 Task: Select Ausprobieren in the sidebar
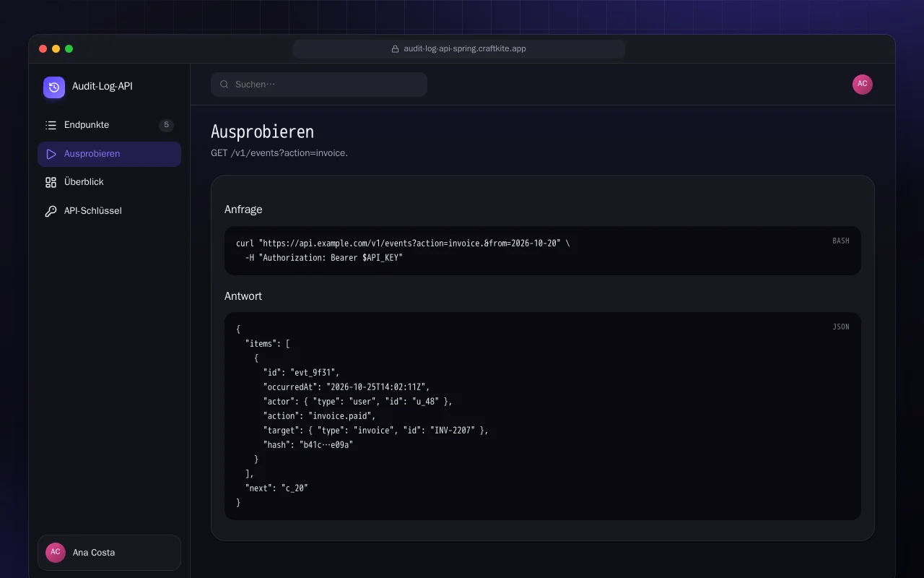coord(109,154)
